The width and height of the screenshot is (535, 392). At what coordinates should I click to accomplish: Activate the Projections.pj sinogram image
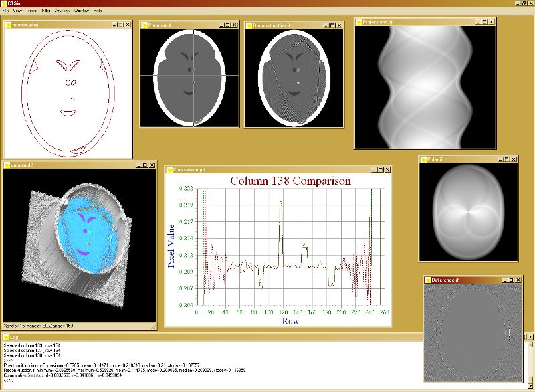point(425,87)
